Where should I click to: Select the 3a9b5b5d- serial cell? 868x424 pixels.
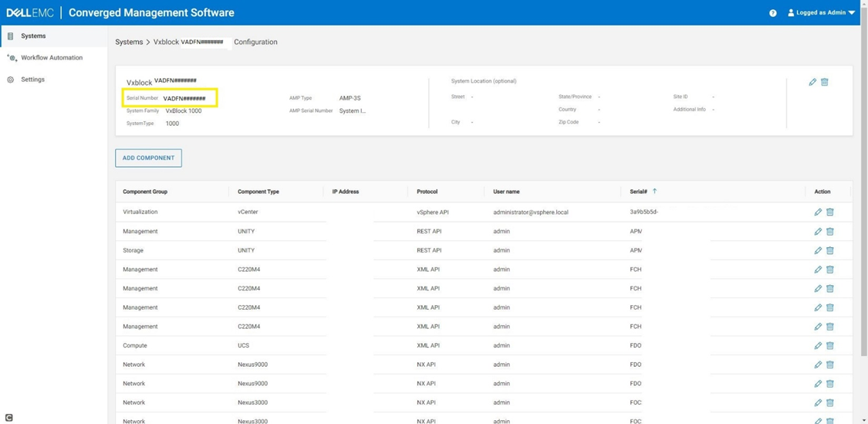(x=643, y=212)
